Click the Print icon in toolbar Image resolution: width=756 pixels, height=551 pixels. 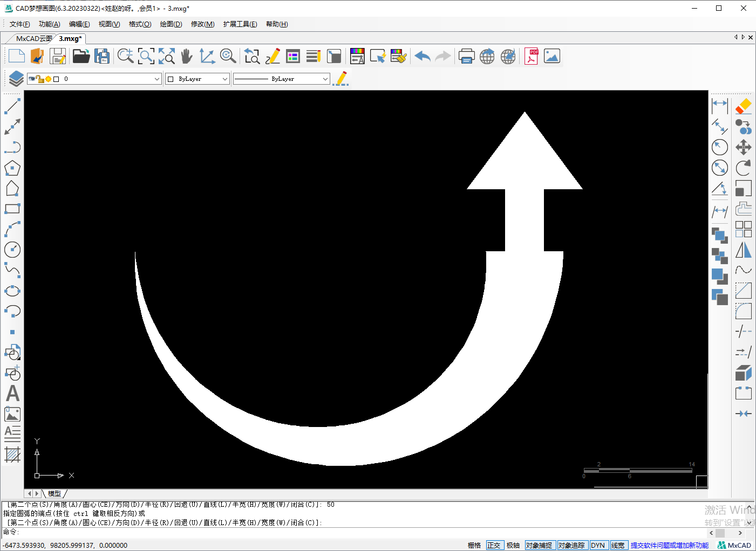click(x=466, y=56)
